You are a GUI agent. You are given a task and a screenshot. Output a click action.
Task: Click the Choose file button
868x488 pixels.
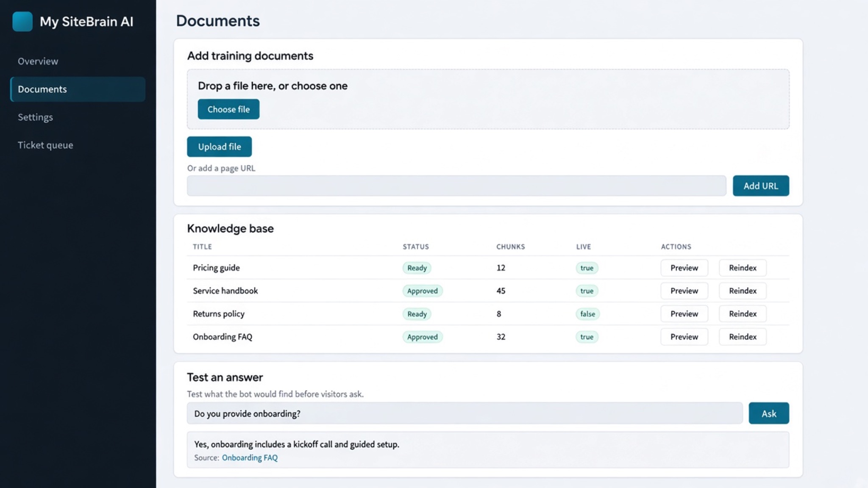(x=228, y=109)
